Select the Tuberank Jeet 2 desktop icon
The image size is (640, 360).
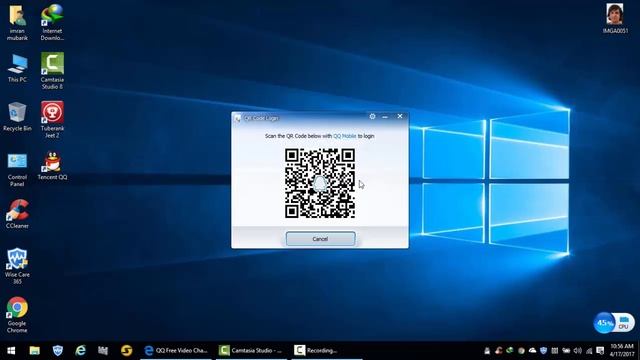[52, 120]
